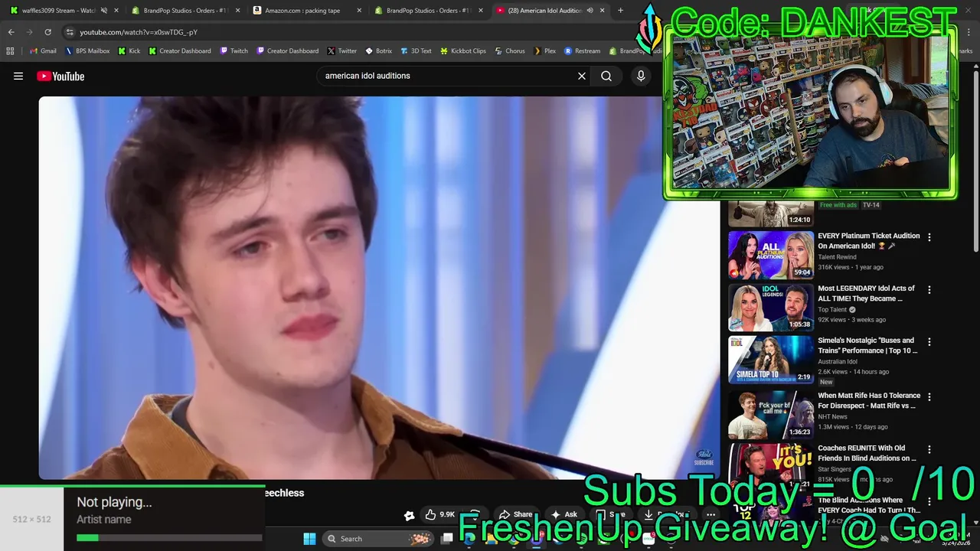
Task: Open EVERY Platinum Ticket Audition video thumbnail
Action: click(770, 255)
